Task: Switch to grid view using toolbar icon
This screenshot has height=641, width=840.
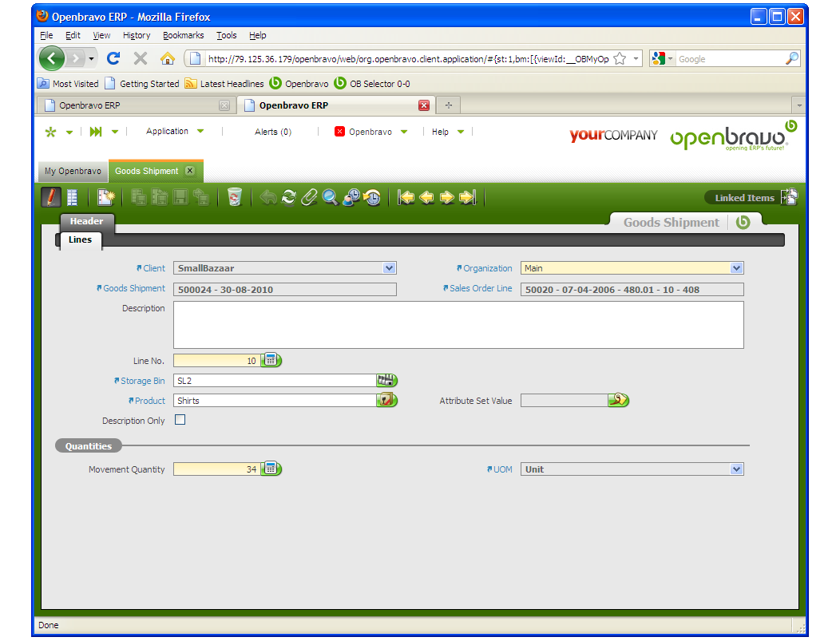Action: coord(73,197)
